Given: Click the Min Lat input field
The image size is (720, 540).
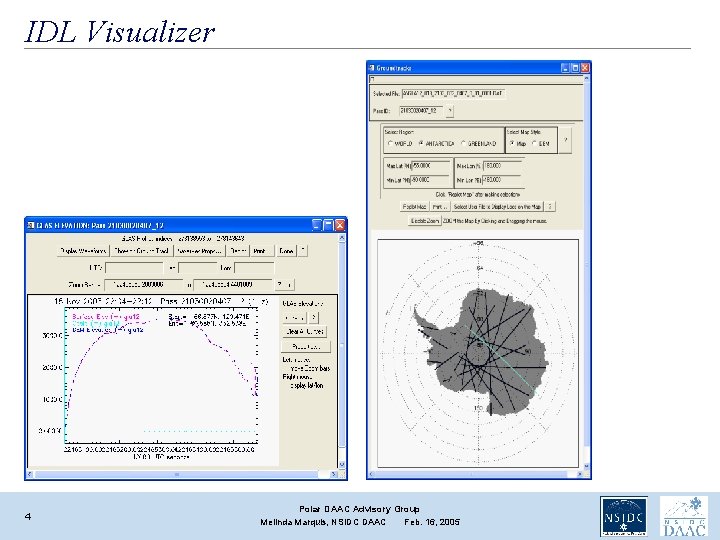Looking at the screenshot, I should 430,180.
